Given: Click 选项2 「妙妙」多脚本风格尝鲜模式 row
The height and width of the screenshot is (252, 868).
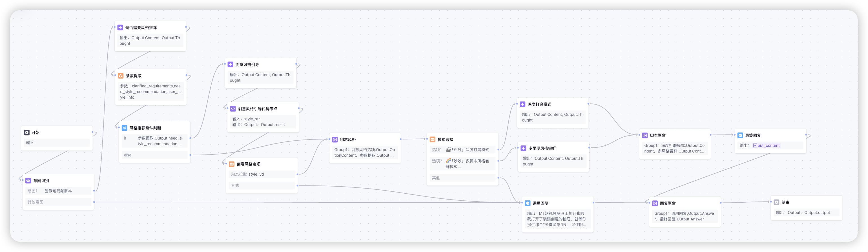Looking at the screenshot, I should [x=463, y=164].
